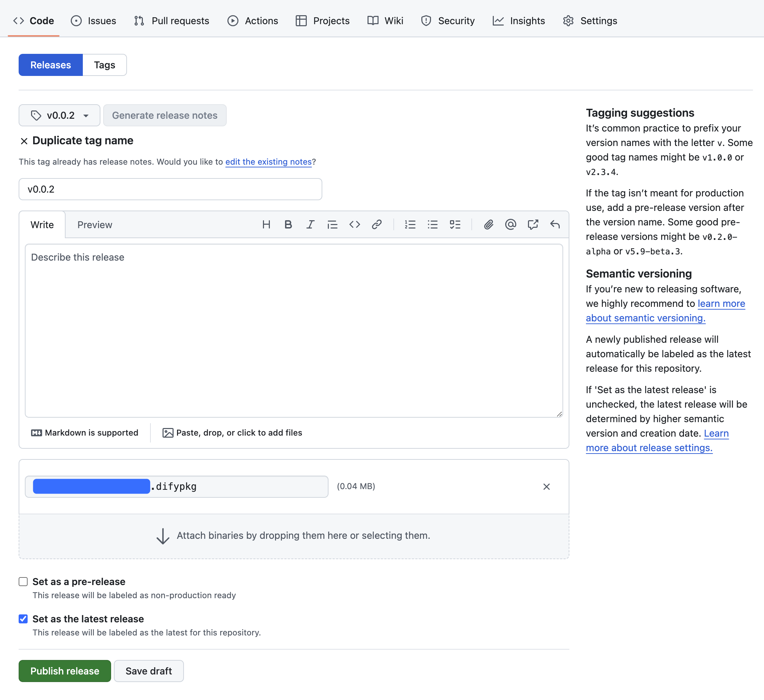Insert a numbered list icon
Viewport: 764px width, 700px height.
click(x=410, y=225)
